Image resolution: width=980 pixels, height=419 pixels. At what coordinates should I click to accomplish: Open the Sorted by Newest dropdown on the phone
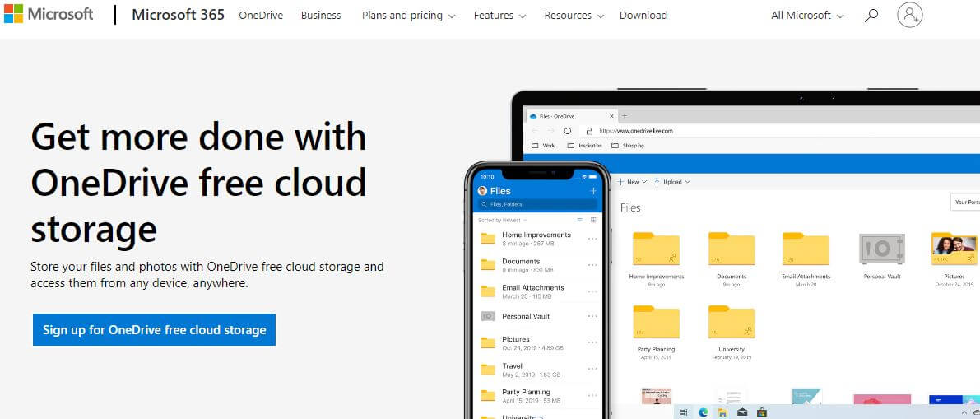click(x=503, y=220)
